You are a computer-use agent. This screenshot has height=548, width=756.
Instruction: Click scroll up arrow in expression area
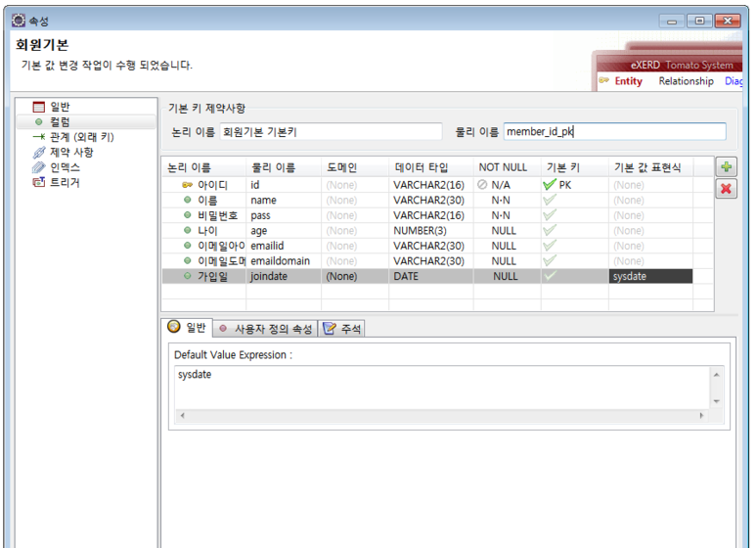(717, 375)
